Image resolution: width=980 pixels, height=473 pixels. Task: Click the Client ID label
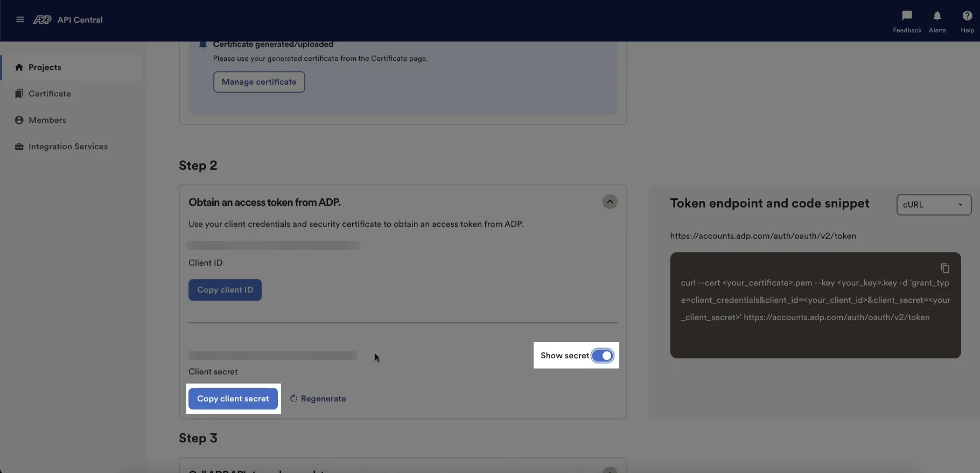[x=205, y=263]
